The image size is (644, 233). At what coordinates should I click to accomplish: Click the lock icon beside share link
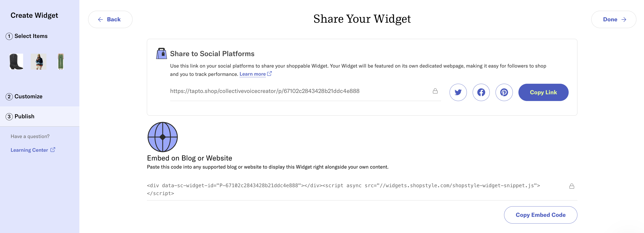coord(435,91)
